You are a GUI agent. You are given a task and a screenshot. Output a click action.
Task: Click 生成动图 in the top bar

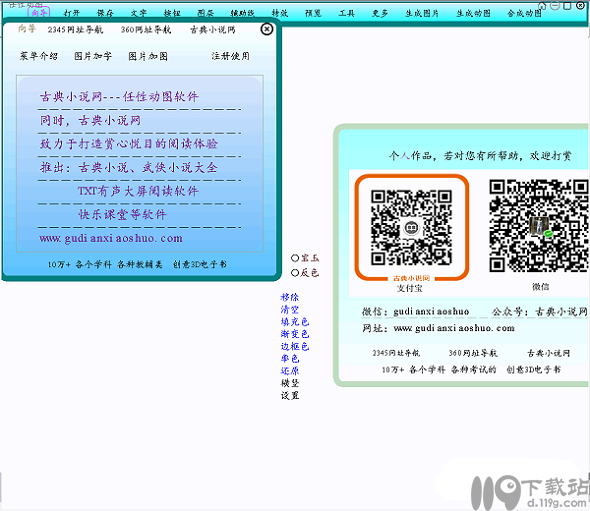pos(473,13)
